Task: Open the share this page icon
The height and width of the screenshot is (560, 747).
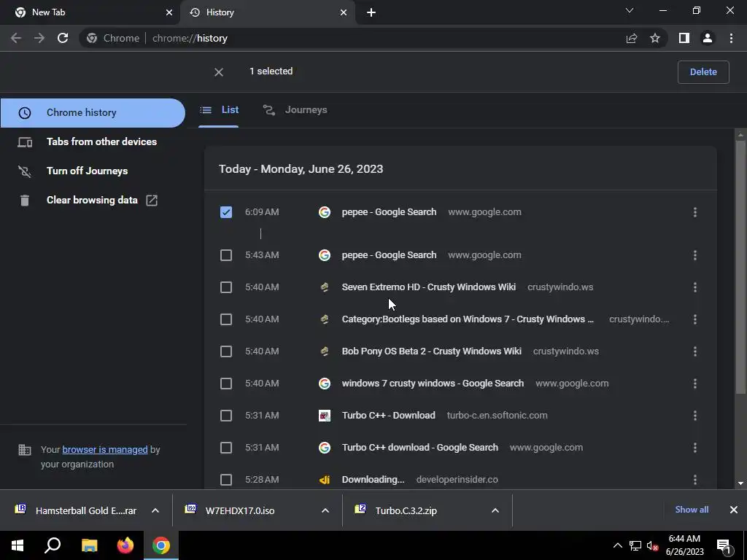Action: pos(632,38)
